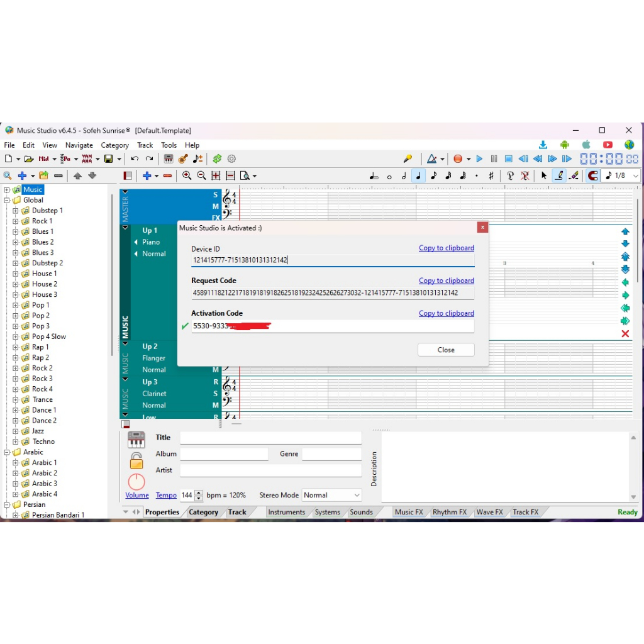Click the fast-forward double-arrow button
The image size is (644, 644).
click(x=552, y=159)
